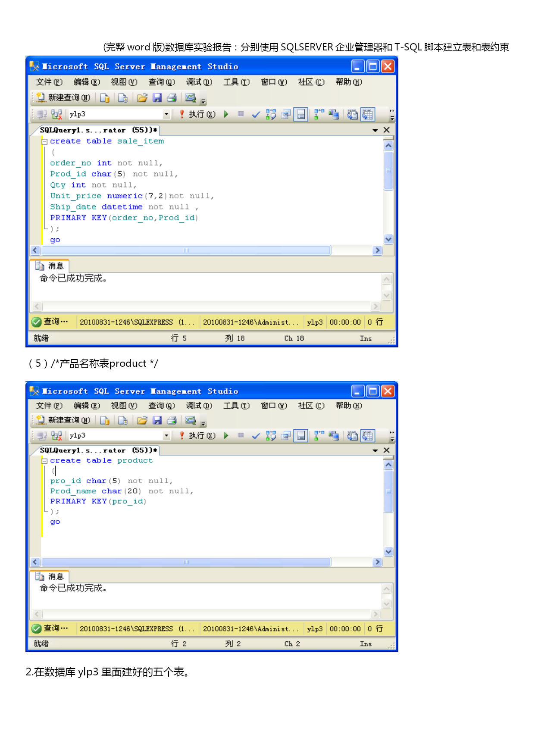535x756 pixels.
Task: Open the ylp3 database dropdown in product window
Action: click(x=166, y=436)
